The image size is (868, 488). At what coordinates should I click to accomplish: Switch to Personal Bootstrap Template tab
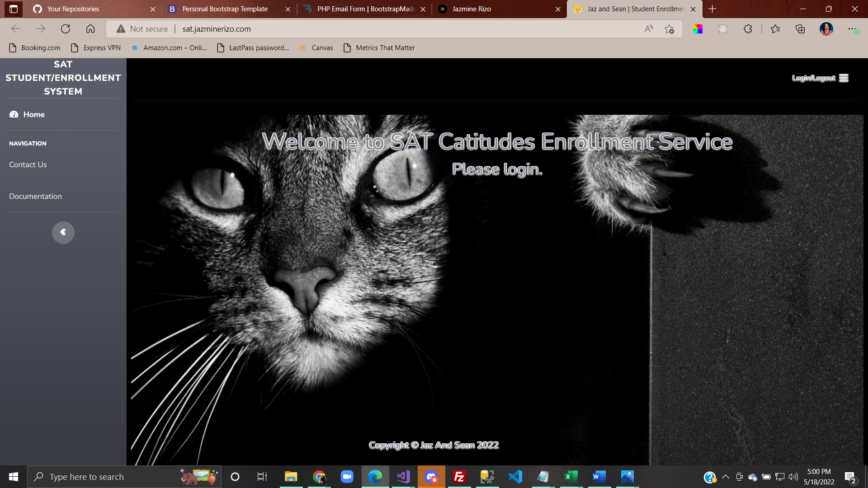[225, 9]
